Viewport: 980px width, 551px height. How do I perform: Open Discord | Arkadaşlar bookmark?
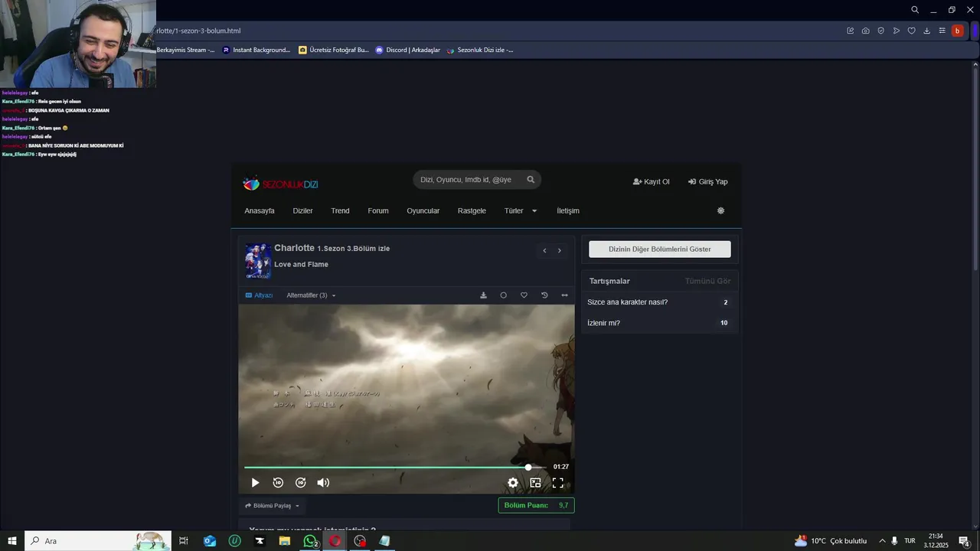tap(408, 50)
